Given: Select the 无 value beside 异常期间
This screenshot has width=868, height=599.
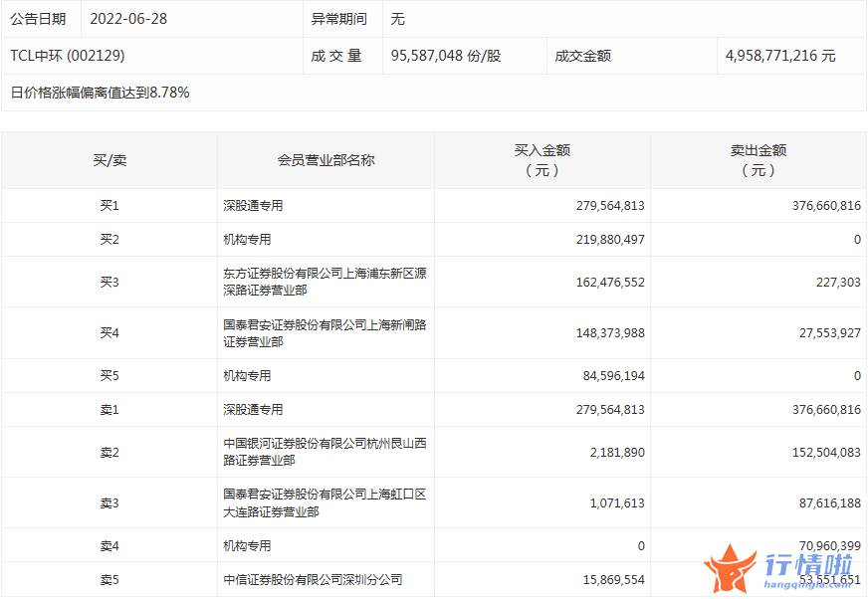Looking at the screenshot, I should point(397,19).
